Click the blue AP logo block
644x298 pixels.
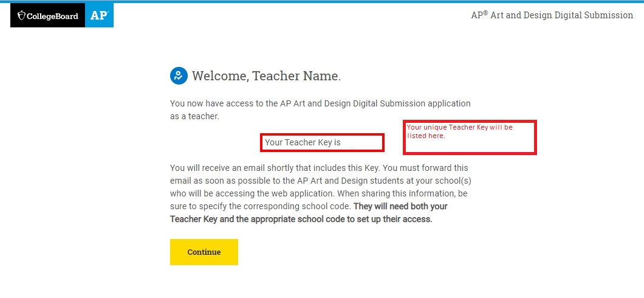click(99, 16)
